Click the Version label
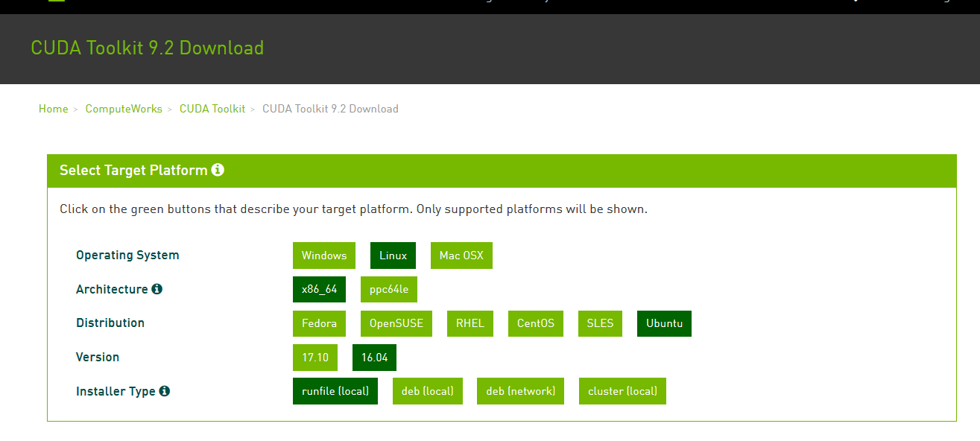 (98, 358)
